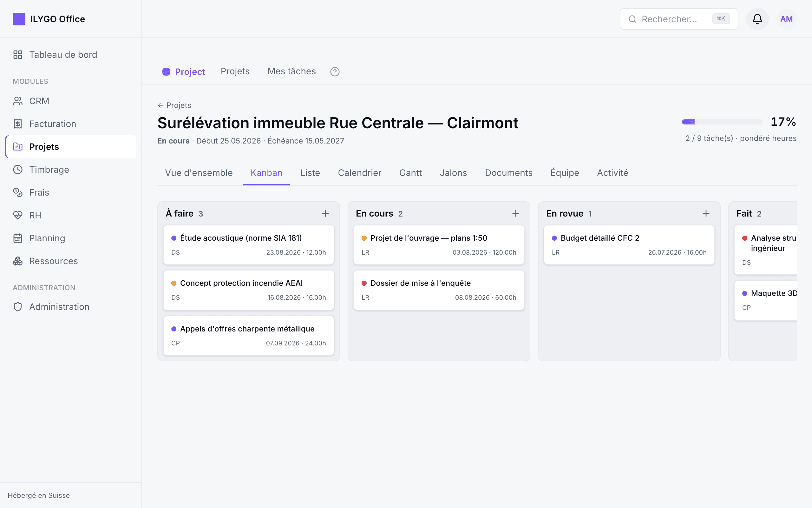Screen dimensions: 812x508
Task: Open the Analyse structure ingénieur card
Action: 765,250
